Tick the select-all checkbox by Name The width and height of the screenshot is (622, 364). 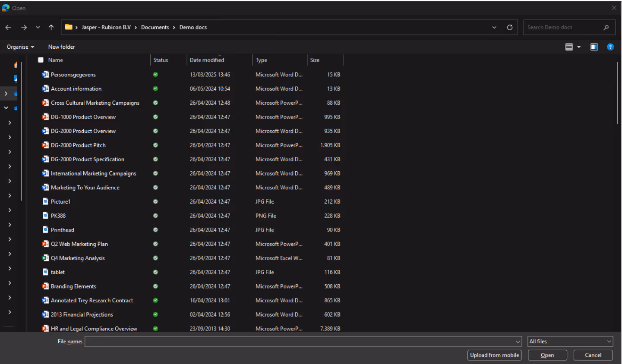(41, 60)
